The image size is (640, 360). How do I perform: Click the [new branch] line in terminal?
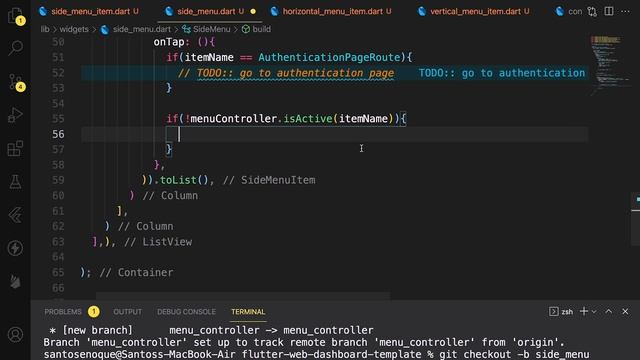click(x=211, y=330)
